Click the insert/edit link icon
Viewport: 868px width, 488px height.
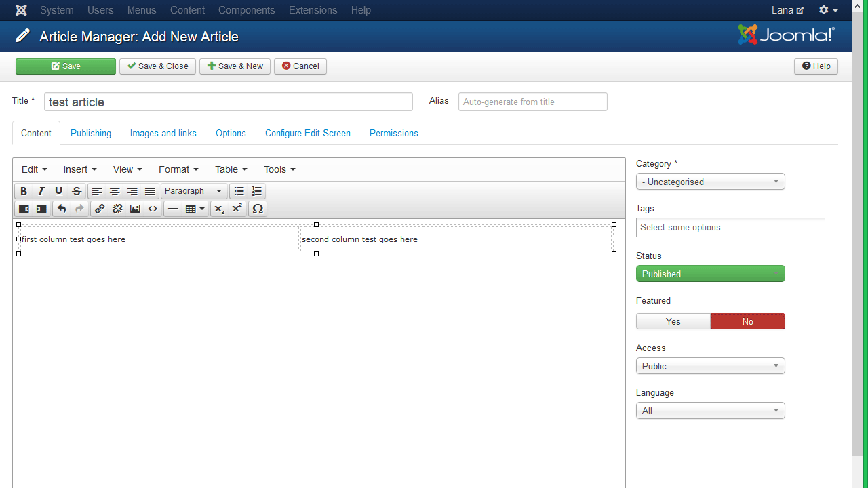click(x=100, y=209)
